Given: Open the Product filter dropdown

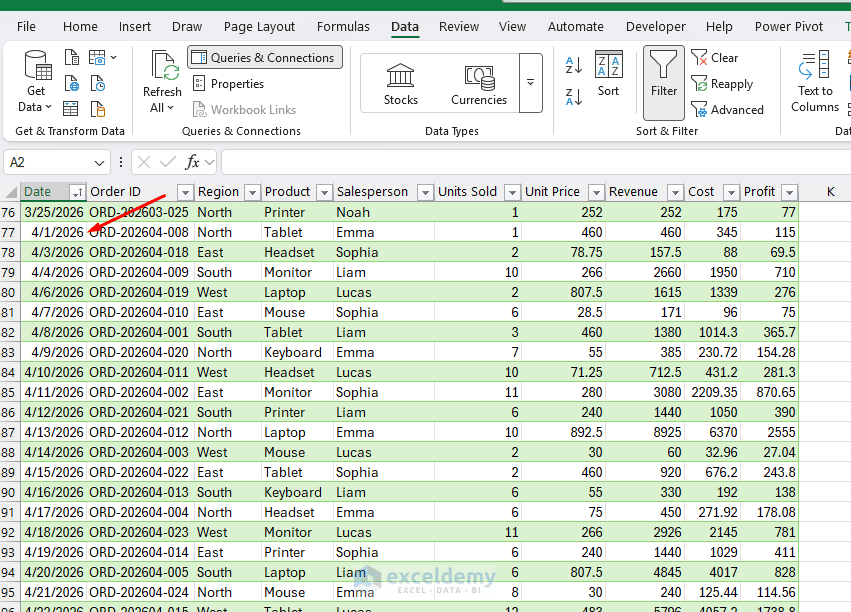Looking at the screenshot, I should (324, 192).
